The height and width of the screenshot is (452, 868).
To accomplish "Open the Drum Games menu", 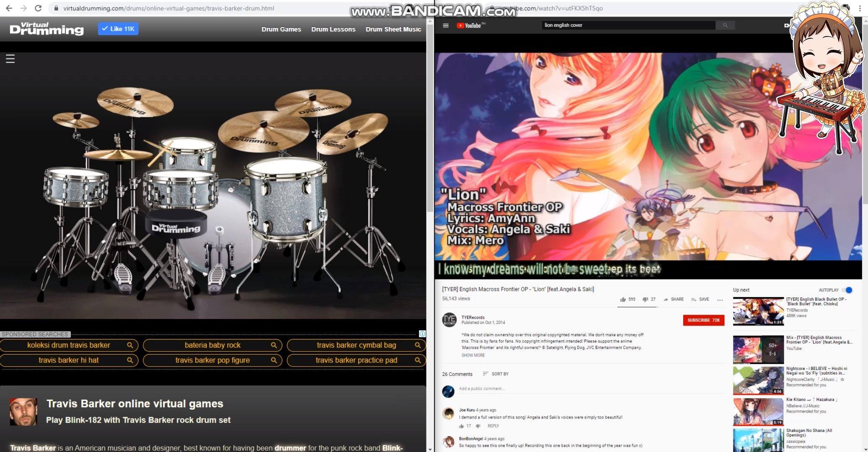I will click(281, 29).
